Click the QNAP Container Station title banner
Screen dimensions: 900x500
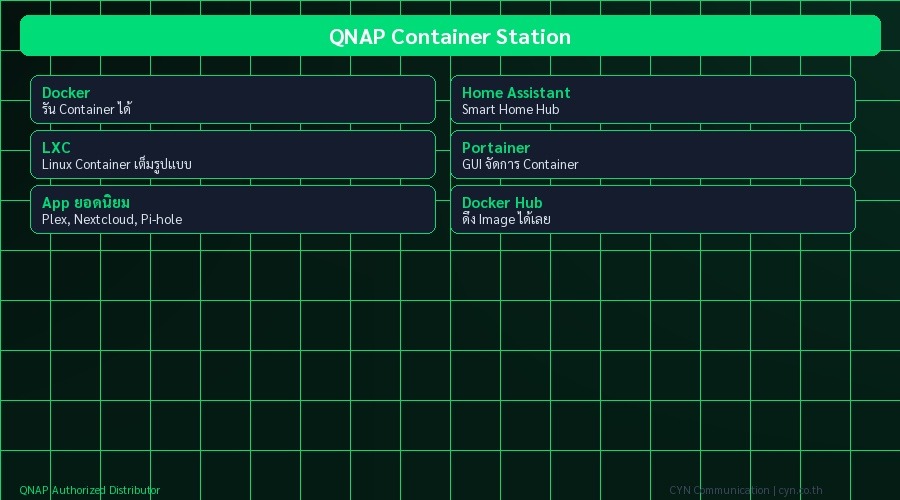pyautogui.click(x=450, y=36)
